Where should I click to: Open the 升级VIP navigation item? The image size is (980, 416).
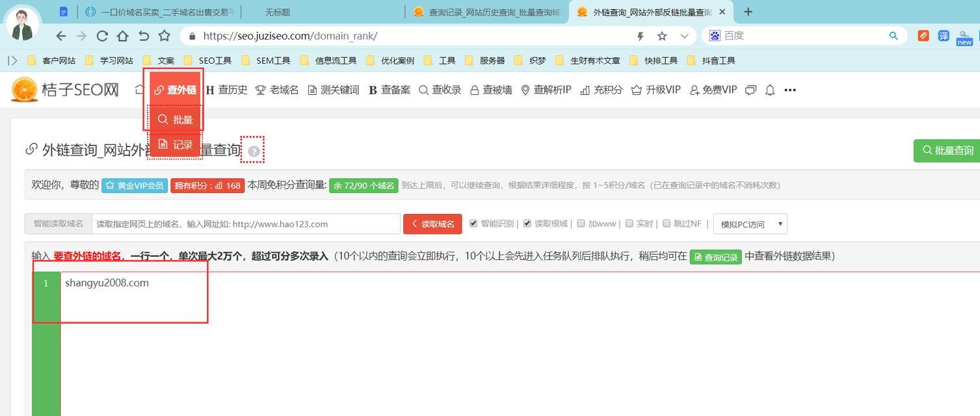[x=656, y=90]
